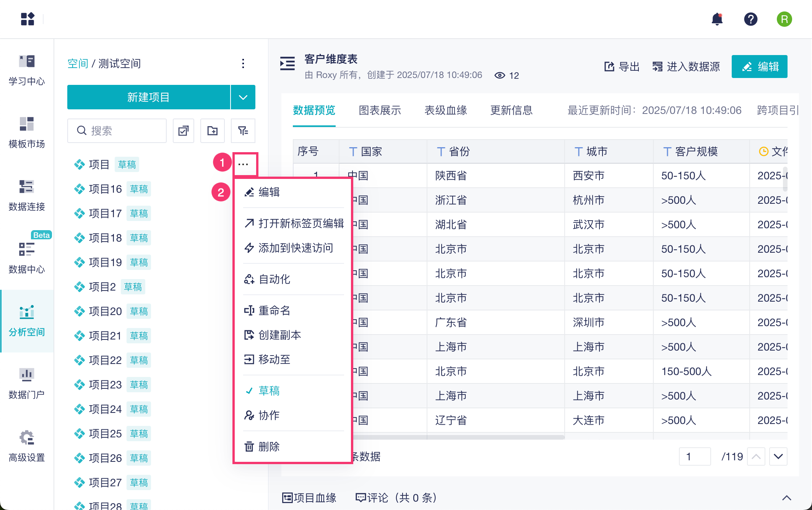Click the 空间 breadcrumb link
Viewport: 812px width, 510px height.
pos(78,63)
